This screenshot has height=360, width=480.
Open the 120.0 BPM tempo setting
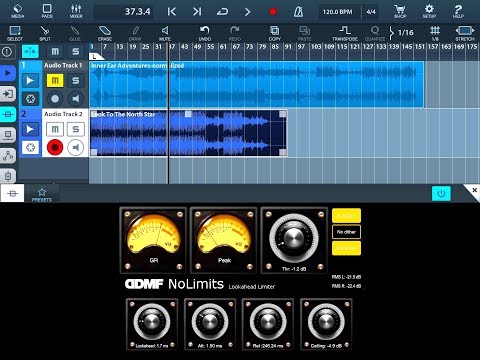pos(337,12)
